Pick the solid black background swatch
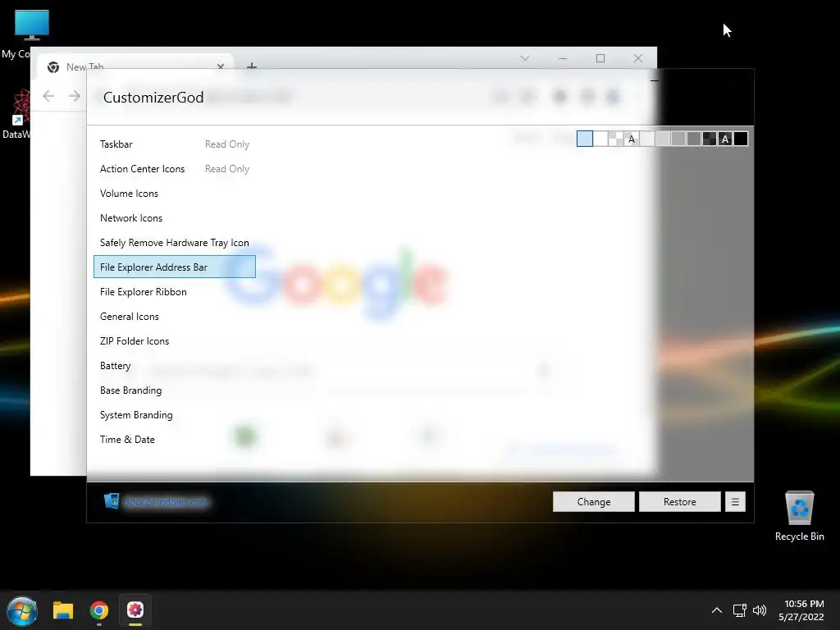This screenshot has height=630, width=840. pyautogui.click(x=741, y=139)
